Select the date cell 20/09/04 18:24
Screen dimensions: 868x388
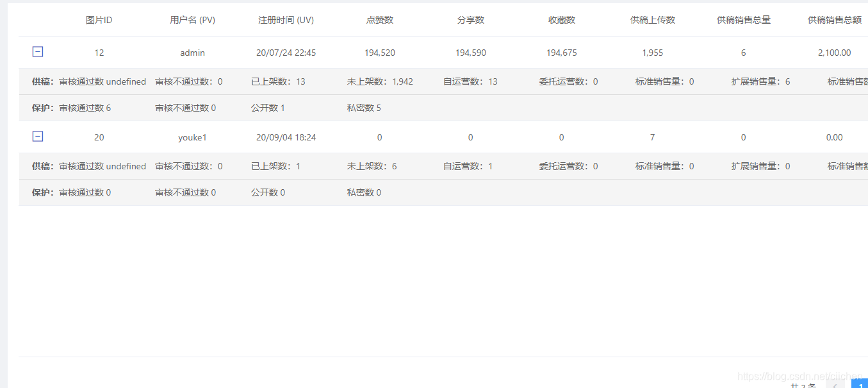point(286,137)
